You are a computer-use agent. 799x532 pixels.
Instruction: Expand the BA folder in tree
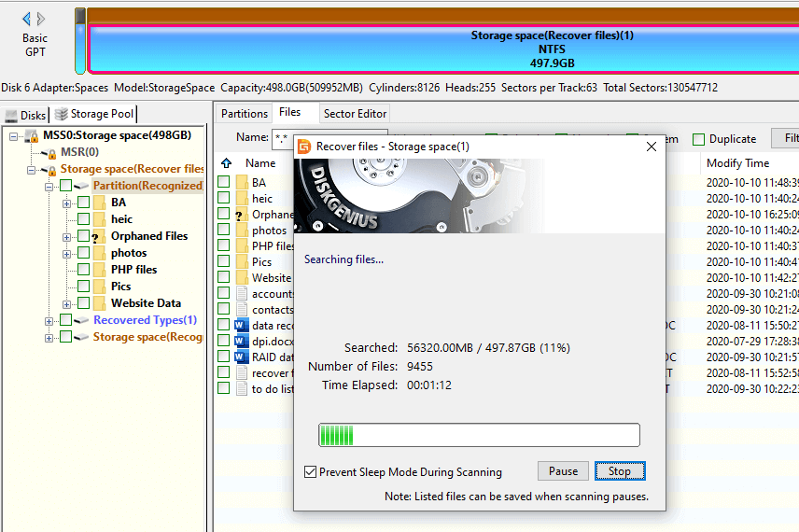67,203
